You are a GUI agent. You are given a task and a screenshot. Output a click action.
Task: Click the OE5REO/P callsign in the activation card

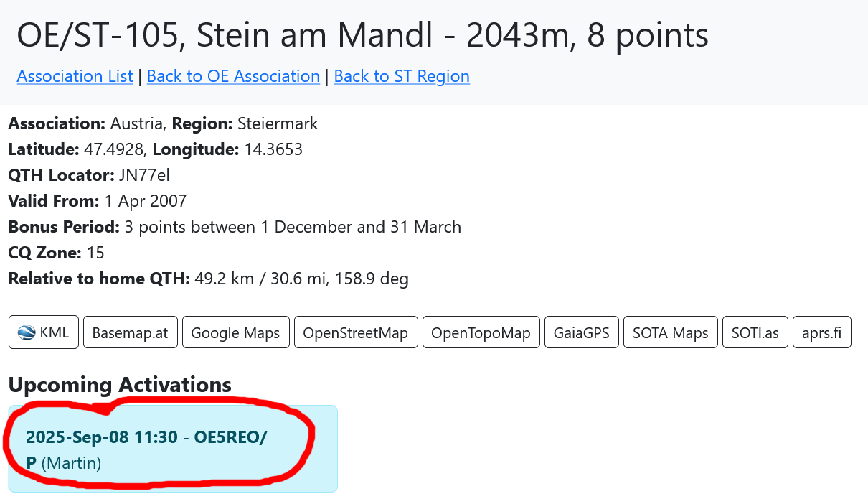pos(230,437)
